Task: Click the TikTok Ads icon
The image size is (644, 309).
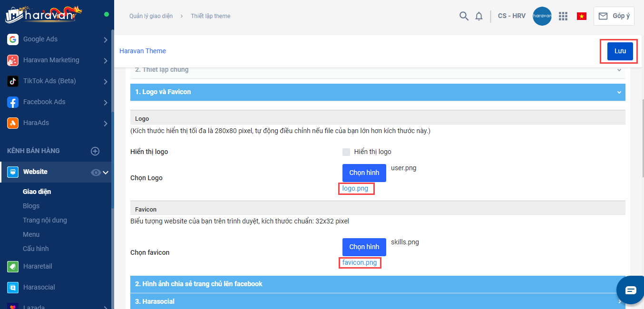Action: tap(13, 81)
